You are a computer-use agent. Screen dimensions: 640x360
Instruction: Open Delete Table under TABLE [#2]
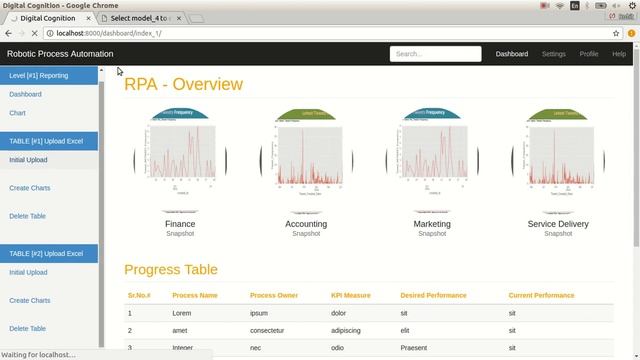tap(27, 329)
